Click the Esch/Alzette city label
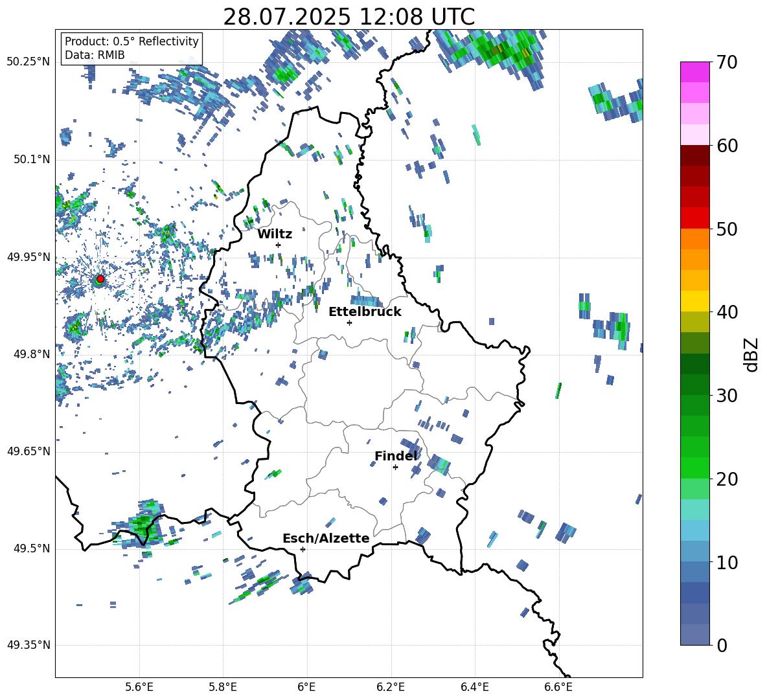 click(x=326, y=538)
